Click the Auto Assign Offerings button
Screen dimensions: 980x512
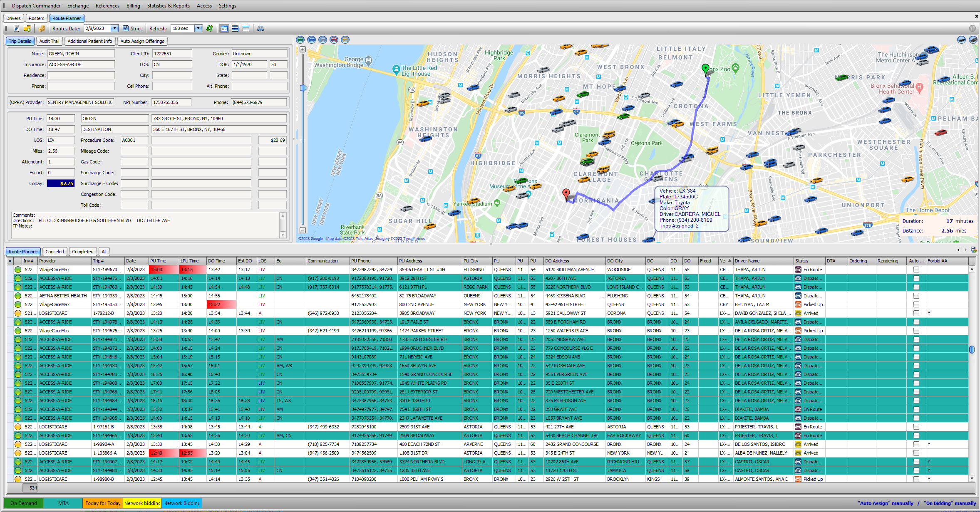click(x=142, y=41)
